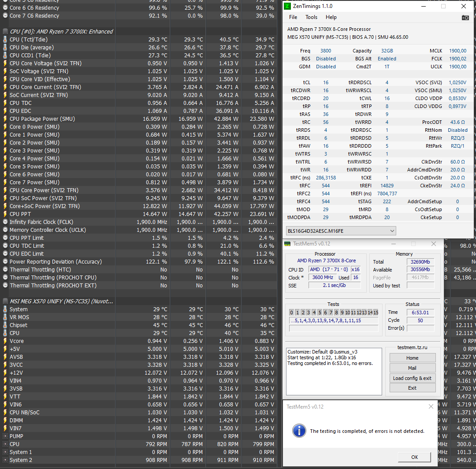Image resolution: width=476 pixels, height=469 pixels.
Task: Click chip icon of CPU [#0] AMD Ryzen header
Action: tap(5, 31)
